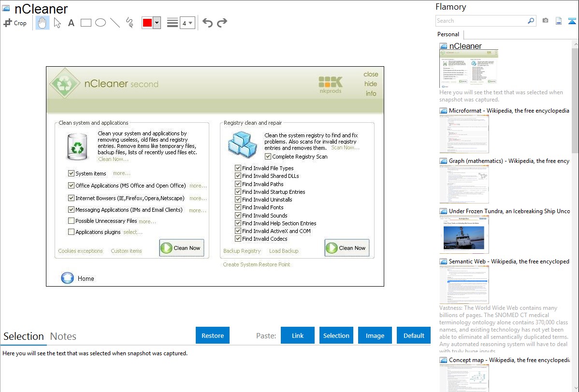
Task: Redo the last annotation
Action: pyautogui.click(x=222, y=23)
